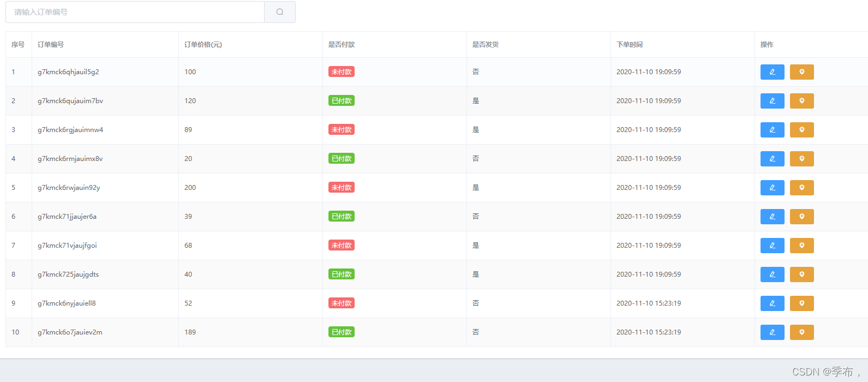Viewport: 868px width, 382px height.
Task: Select order number g7kmck6rgjauimnw4 text
Action: [70, 130]
